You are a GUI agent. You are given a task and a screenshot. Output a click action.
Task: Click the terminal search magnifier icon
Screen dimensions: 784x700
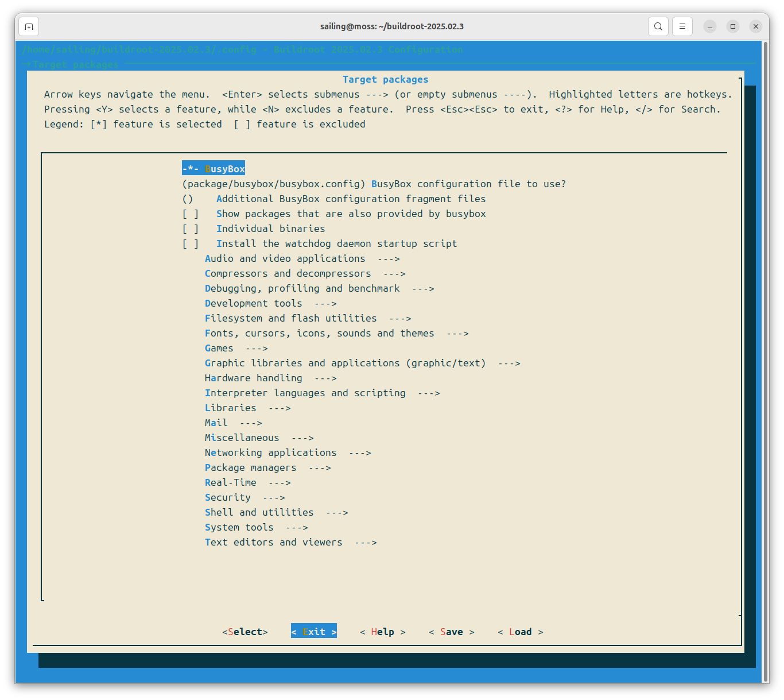[658, 26]
